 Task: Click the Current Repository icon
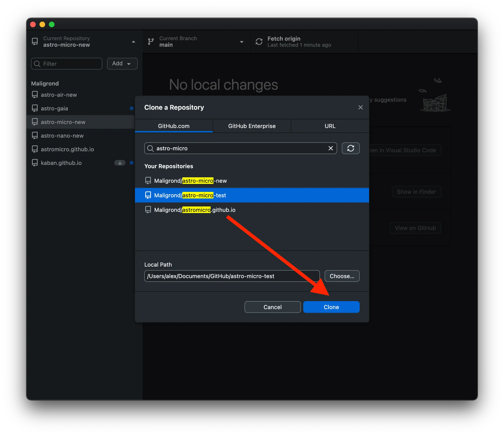35,42
